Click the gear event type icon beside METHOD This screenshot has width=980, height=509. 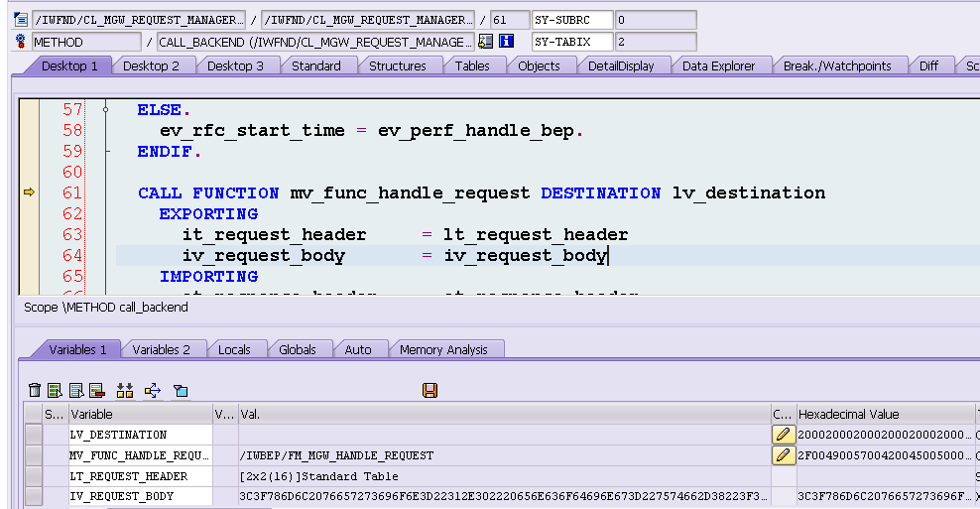[21, 42]
